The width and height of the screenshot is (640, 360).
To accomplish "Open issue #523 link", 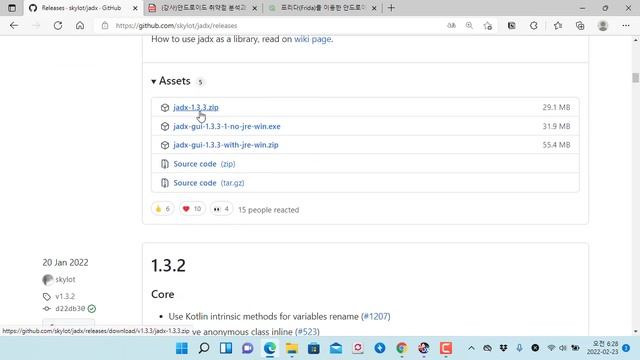I will [307, 332].
